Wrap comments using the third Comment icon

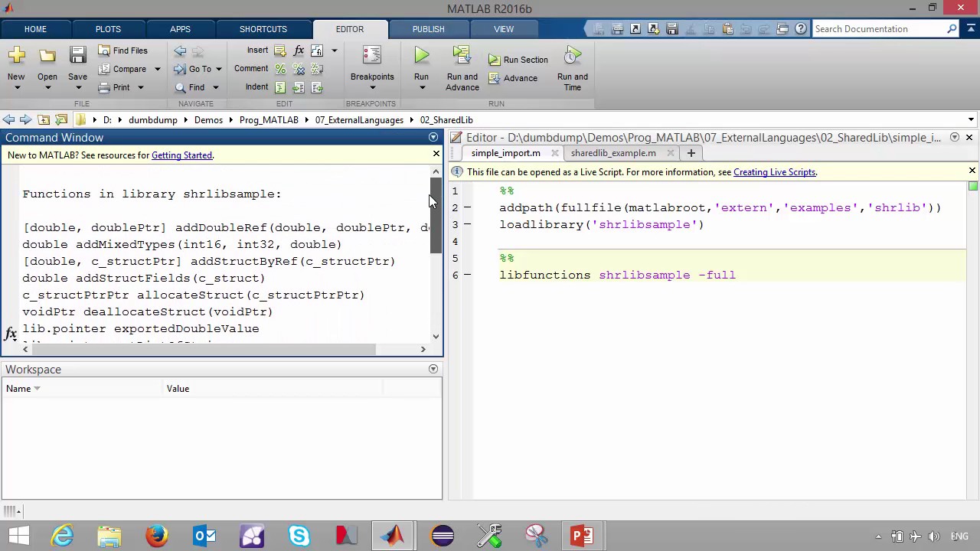(317, 69)
